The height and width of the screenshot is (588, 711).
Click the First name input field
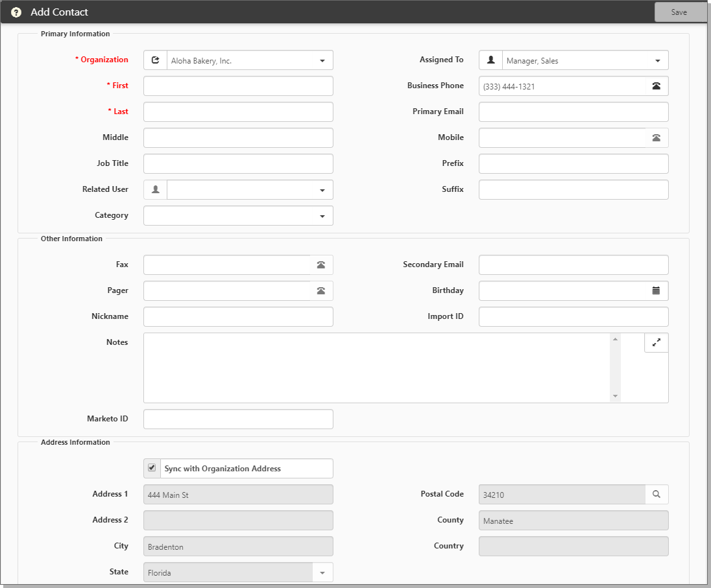[x=238, y=86]
